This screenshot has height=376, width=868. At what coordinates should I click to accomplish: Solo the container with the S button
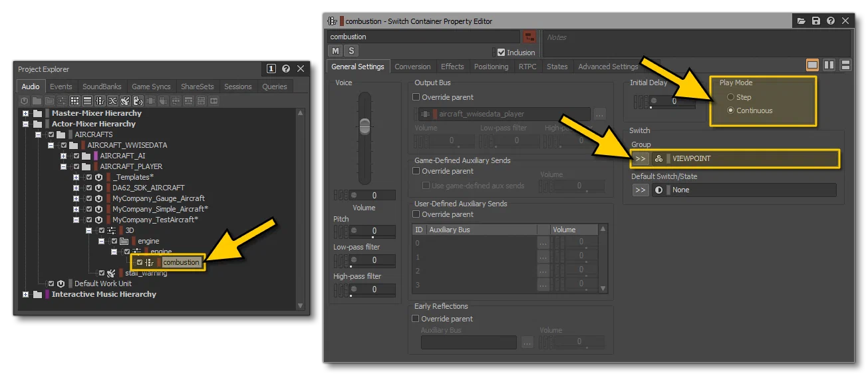pos(351,51)
